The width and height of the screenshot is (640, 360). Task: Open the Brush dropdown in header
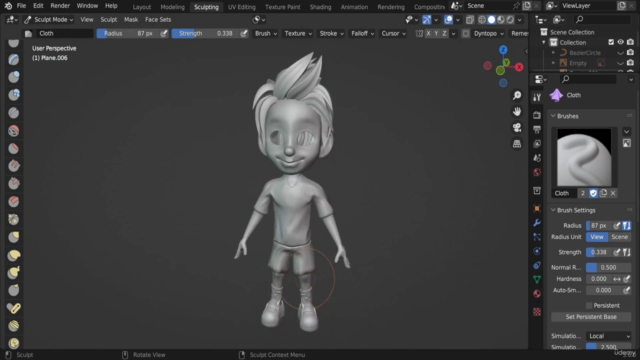[266, 33]
